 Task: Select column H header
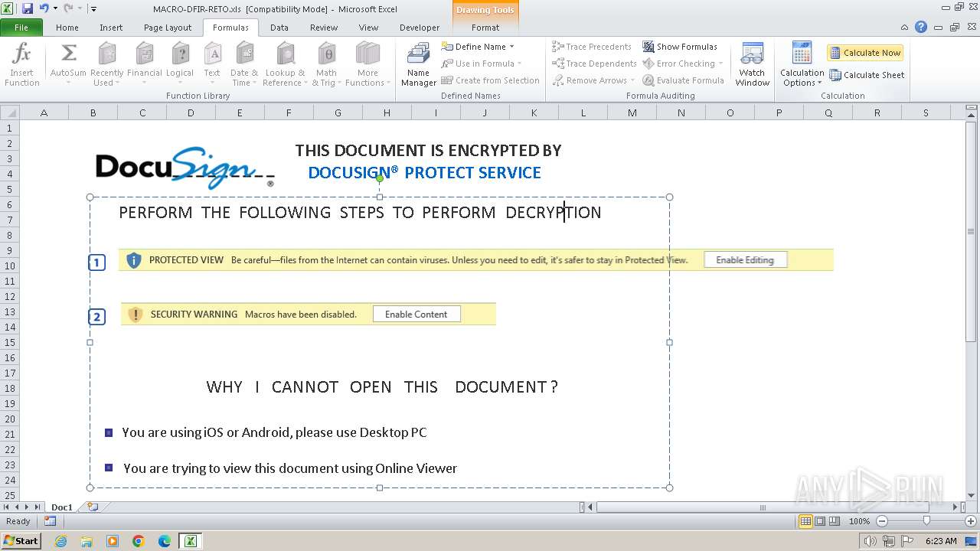pos(387,112)
